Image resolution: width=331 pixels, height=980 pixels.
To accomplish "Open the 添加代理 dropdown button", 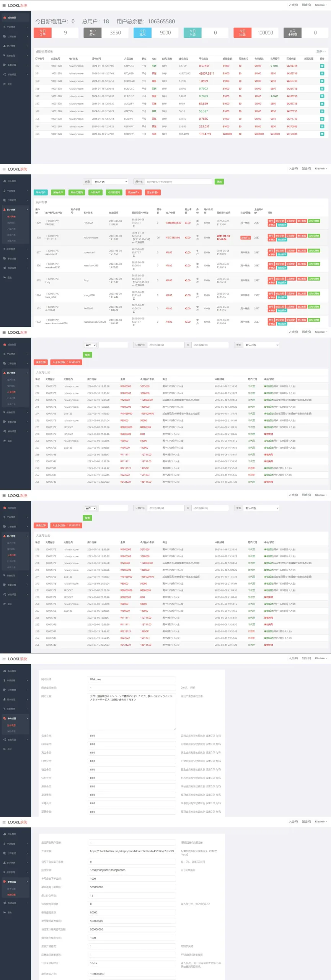I will (x=153, y=193).
